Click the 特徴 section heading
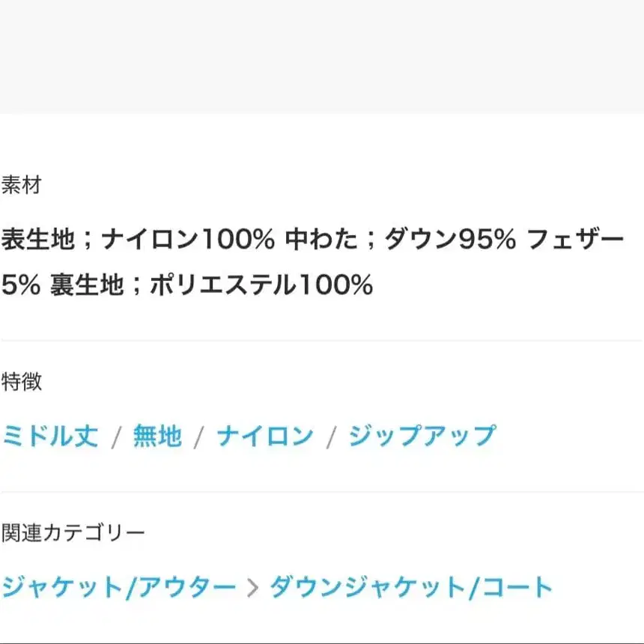This screenshot has width=644, height=644. click(21, 382)
